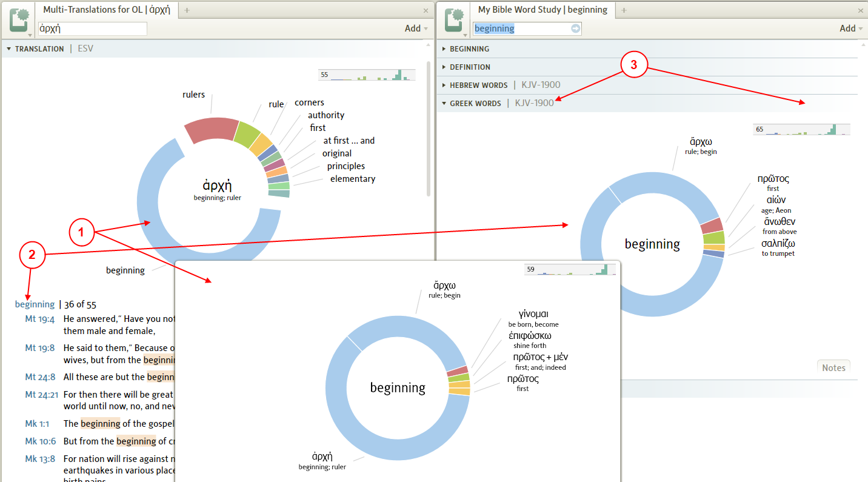Click the γίνομαι label in overlay chart
Viewport: 868px width, 482px height.
tap(533, 313)
